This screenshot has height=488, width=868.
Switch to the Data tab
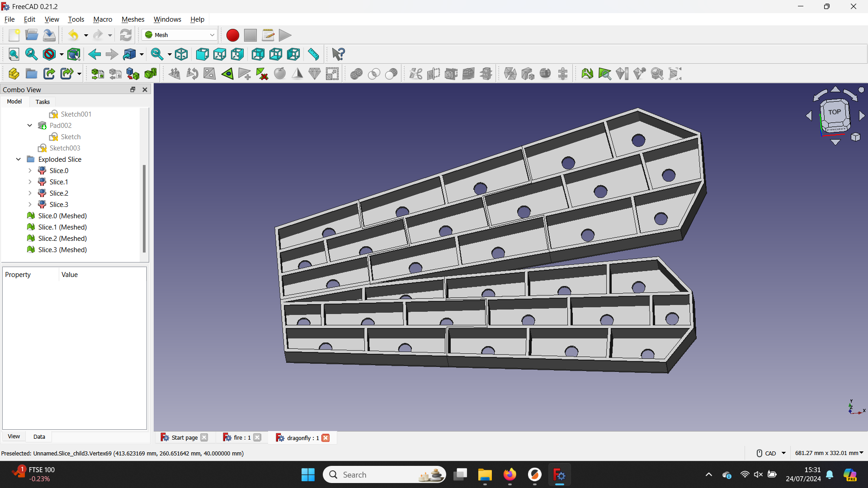pyautogui.click(x=39, y=436)
